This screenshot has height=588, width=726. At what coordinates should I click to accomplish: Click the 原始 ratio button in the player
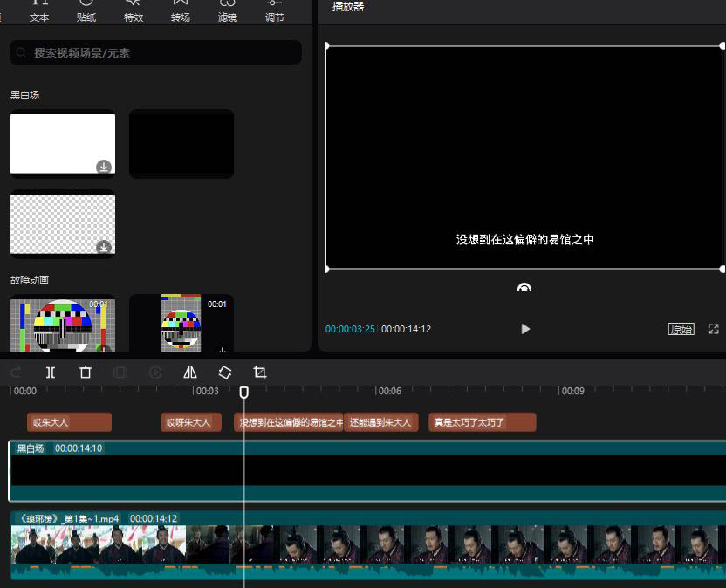[x=681, y=329]
